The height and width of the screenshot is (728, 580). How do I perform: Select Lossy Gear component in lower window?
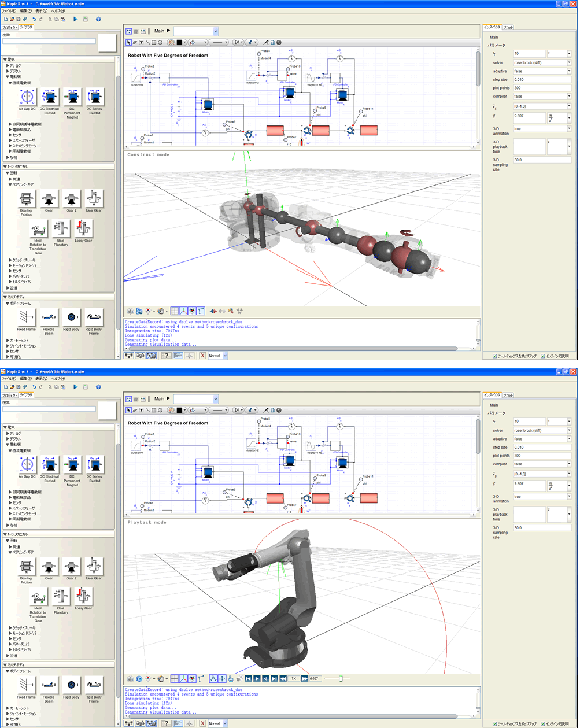tap(83, 597)
